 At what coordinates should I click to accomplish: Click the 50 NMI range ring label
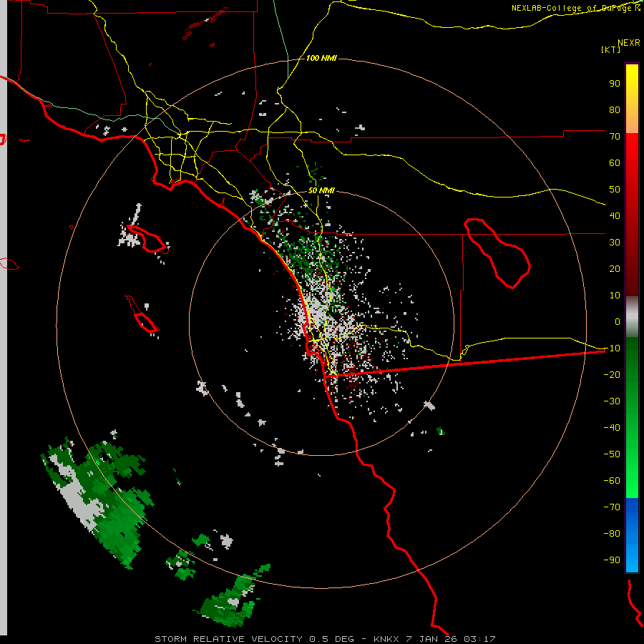point(321,190)
